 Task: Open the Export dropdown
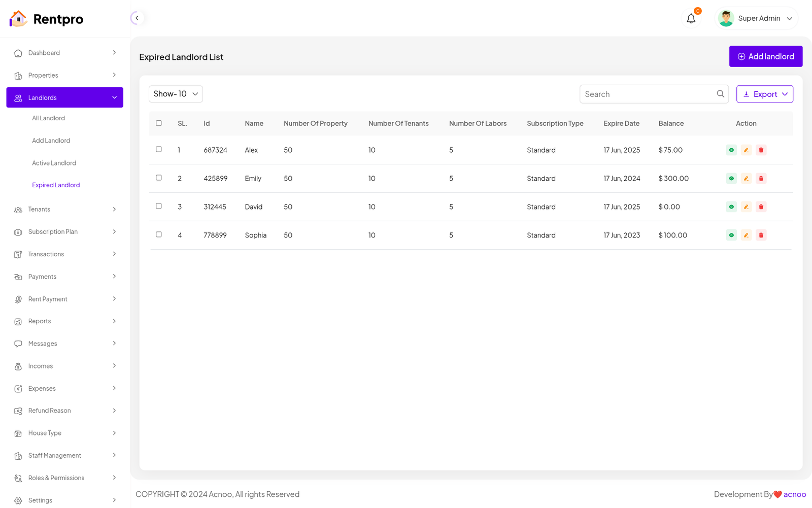pyautogui.click(x=764, y=94)
